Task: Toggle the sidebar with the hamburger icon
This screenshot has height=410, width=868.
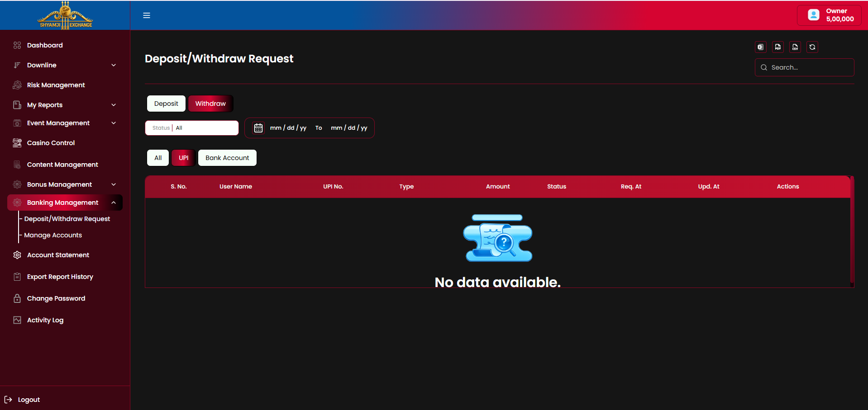Action: coord(147,15)
